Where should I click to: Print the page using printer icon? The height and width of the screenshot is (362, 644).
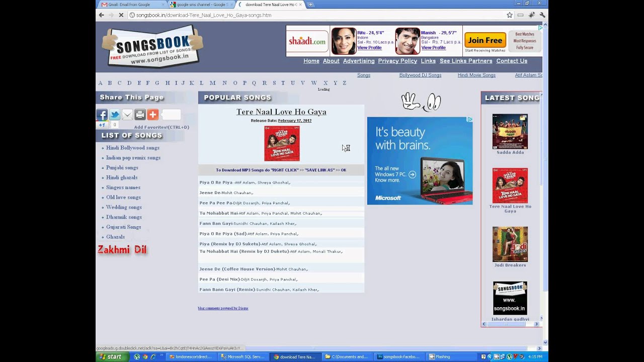[140, 115]
